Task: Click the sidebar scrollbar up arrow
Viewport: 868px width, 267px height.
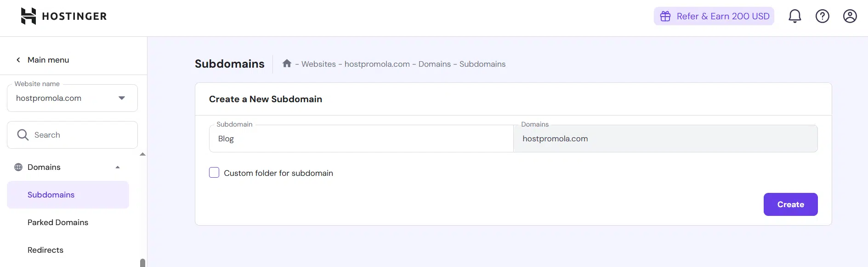Action: coord(142,154)
